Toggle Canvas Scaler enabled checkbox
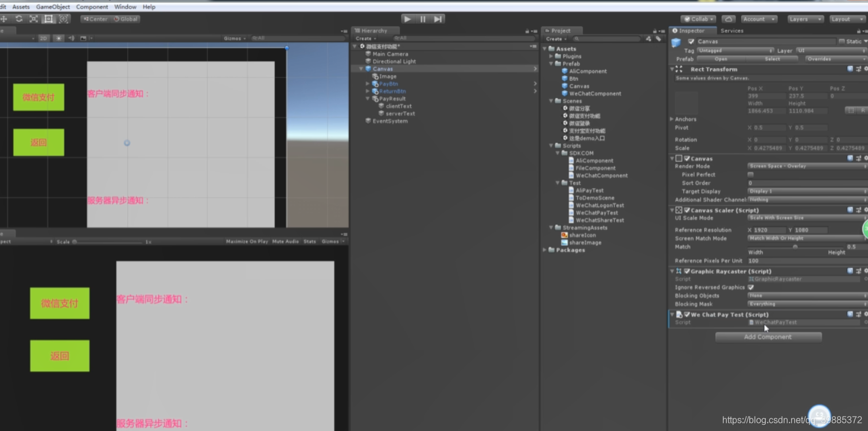 pos(687,210)
